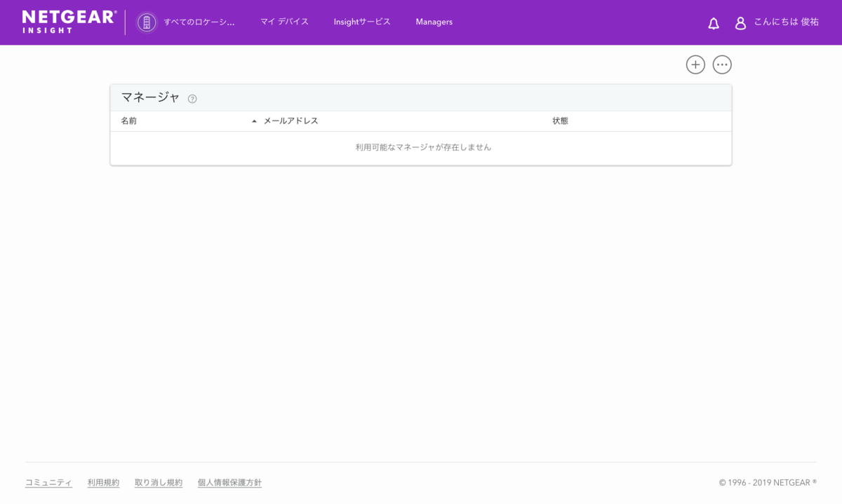Click the user profile avatar icon
Viewport: 842px width, 504px height.
coord(740,23)
